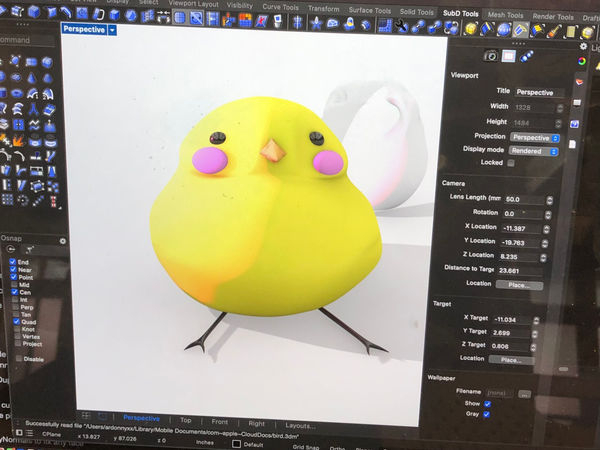Click the Y Location stepper arrows
Screen dimensions: 600x450
(545, 243)
